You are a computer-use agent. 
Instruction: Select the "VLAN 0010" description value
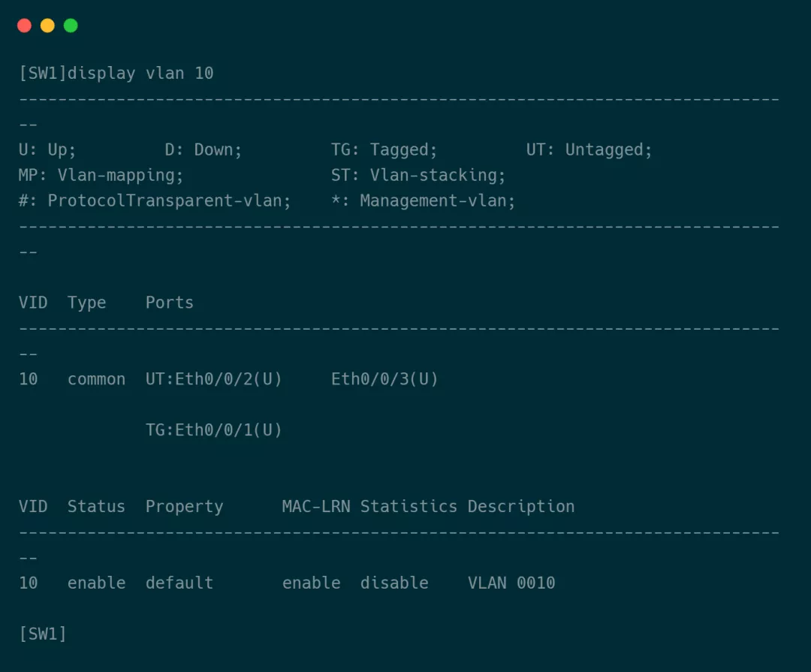click(511, 583)
